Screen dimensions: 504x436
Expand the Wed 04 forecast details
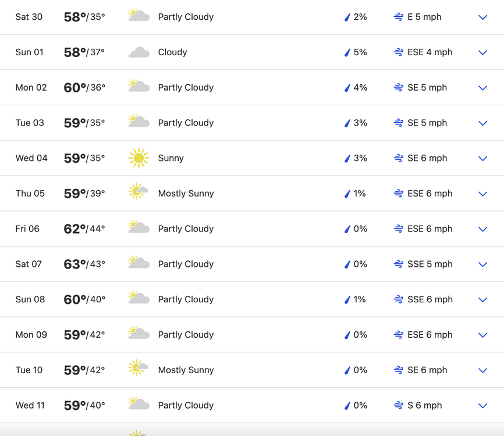pyautogui.click(x=483, y=159)
